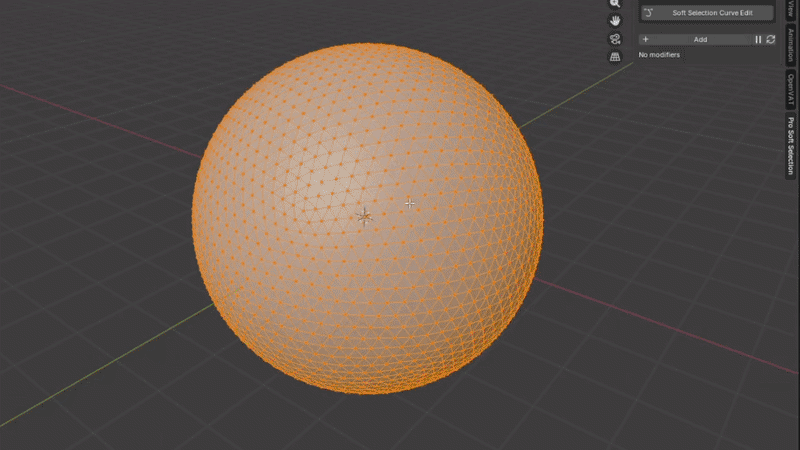The image size is (800, 450).
Task: Click the 3D cursor crosshair on sphere
Action: click(410, 204)
